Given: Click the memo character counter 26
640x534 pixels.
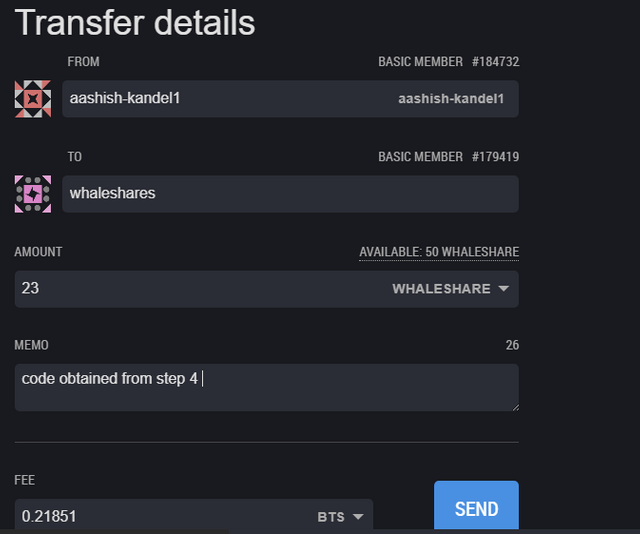Looking at the screenshot, I should click(512, 345).
